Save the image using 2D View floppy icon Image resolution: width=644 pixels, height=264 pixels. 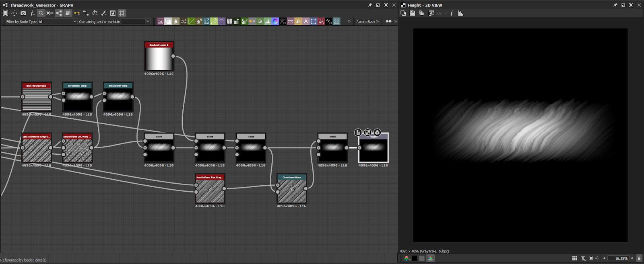tap(412, 13)
